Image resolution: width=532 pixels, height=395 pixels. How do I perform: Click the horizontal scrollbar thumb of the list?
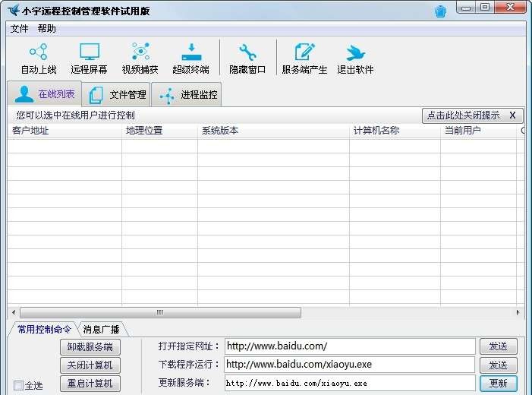pyautogui.click(x=160, y=312)
